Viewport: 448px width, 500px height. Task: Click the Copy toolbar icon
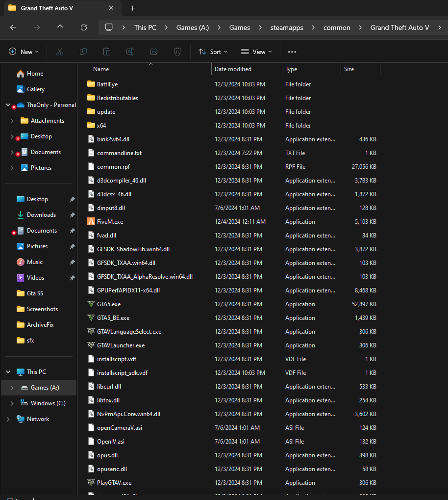tap(83, 52)
